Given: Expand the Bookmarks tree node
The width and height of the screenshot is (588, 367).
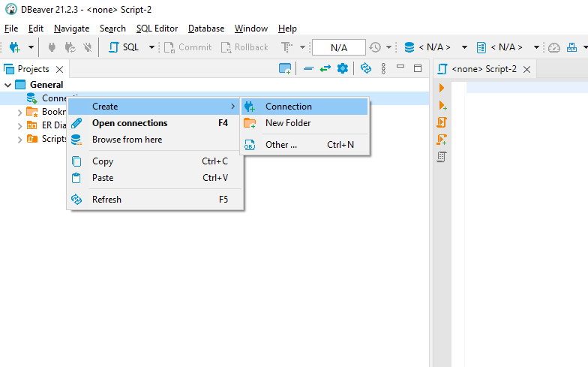Looking at the screenshot, I should click(19, 113).
